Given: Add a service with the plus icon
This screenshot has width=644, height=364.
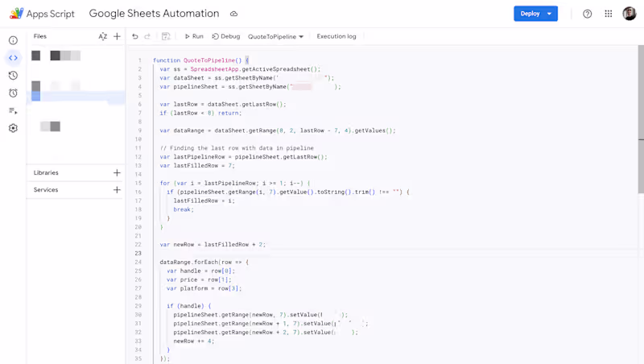Looking at the screenshot, I should point(117,190).
